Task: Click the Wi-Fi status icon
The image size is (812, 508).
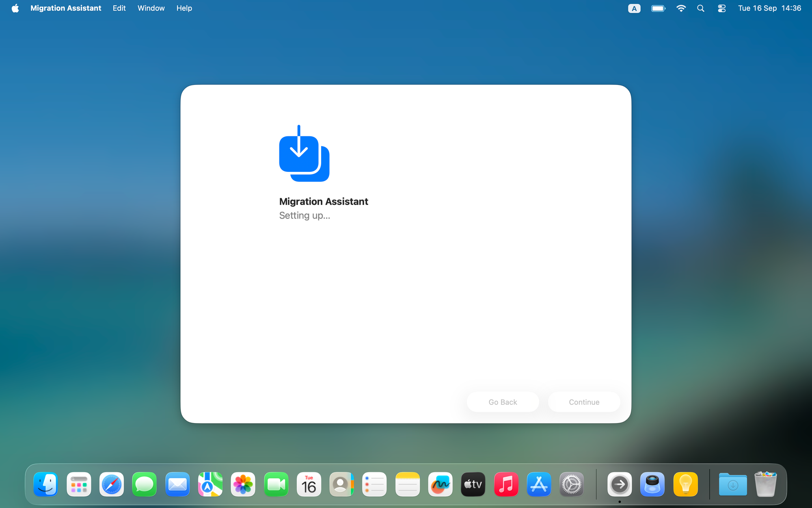Action: tap(681, 8)
